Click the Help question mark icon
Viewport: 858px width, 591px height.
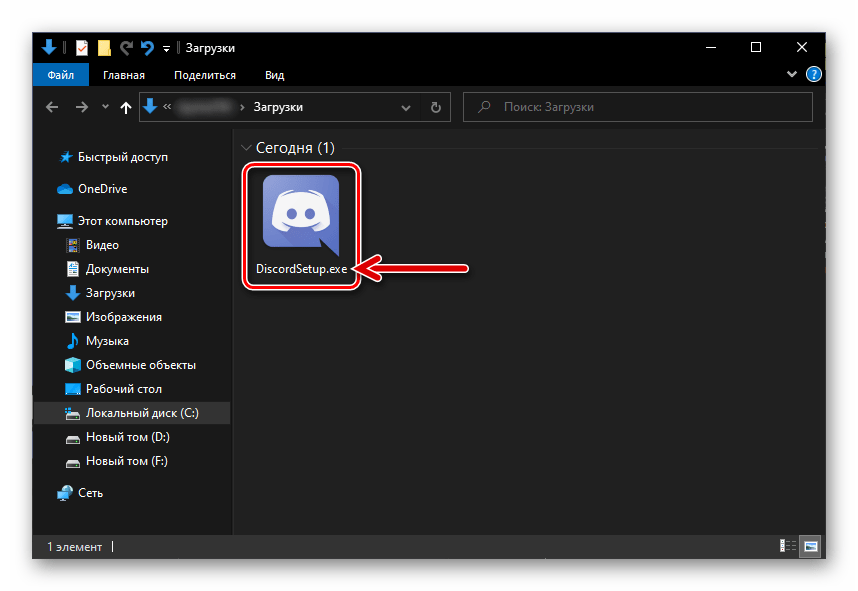pyautogui.click(x=814, y=75)
